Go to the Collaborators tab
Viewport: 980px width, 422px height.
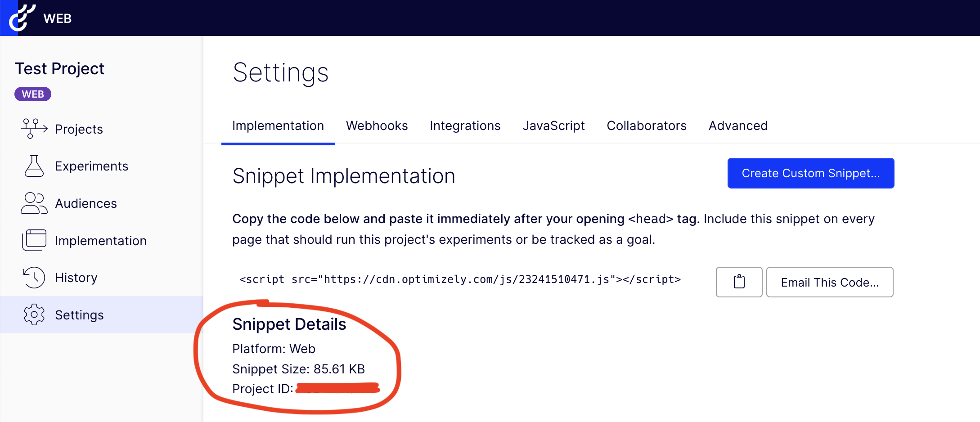[x=646, y=126]
